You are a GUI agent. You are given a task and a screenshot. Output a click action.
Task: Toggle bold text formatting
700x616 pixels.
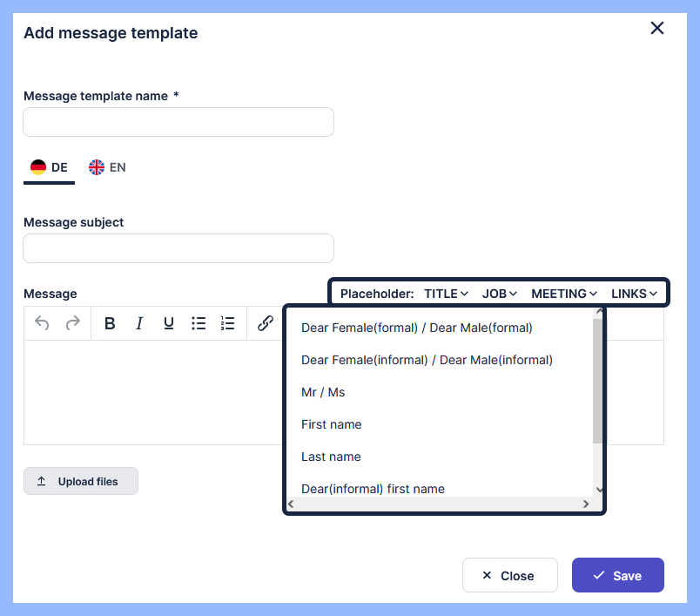(x=110, y=323)
